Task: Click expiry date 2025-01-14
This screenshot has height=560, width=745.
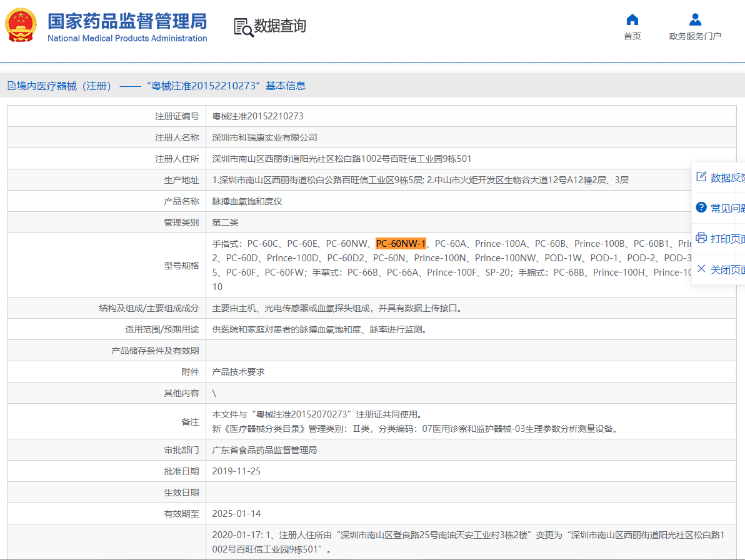Action: pyautogui.click(x=236, y=514)
